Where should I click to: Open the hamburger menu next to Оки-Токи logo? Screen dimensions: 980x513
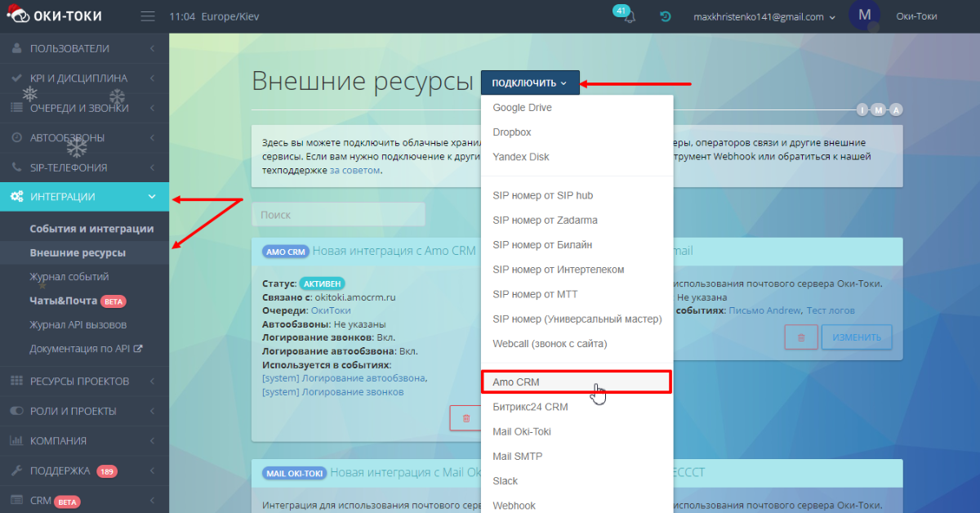147,15
